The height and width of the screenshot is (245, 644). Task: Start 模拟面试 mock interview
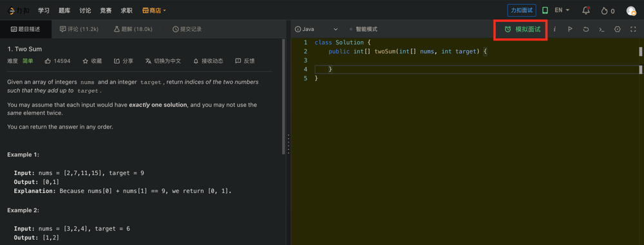(522, 30)
